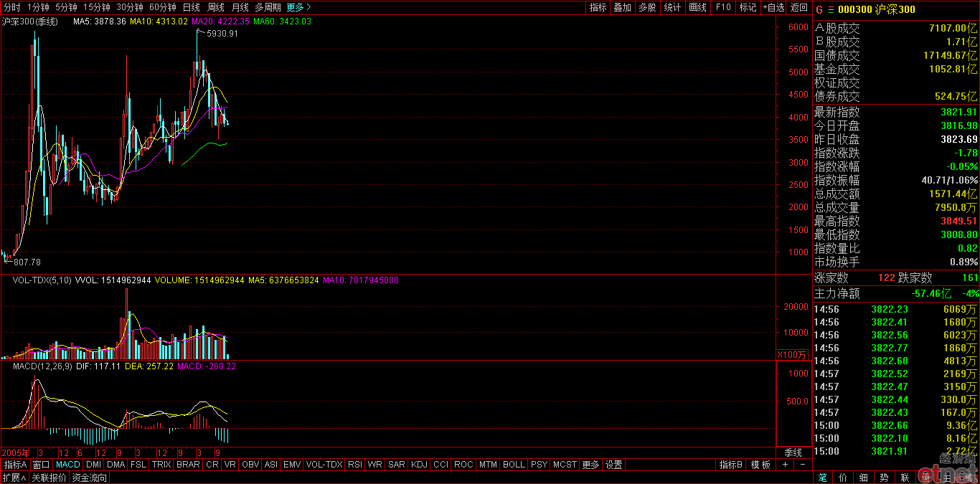Open the 资金流向 capital flow tab
Image resolution: width=980 pixels, height=484 pixels.
[x=90, y=478]
